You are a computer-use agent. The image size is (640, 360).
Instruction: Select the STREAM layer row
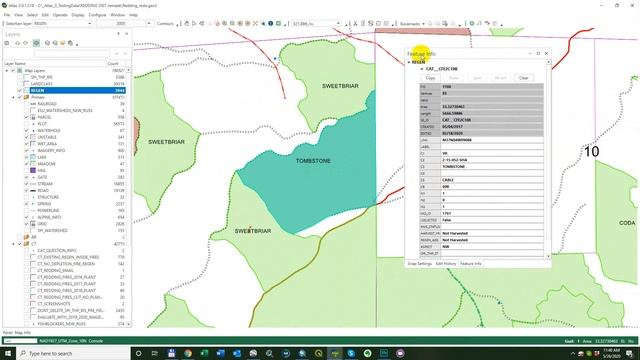click(x=76, y=184)
